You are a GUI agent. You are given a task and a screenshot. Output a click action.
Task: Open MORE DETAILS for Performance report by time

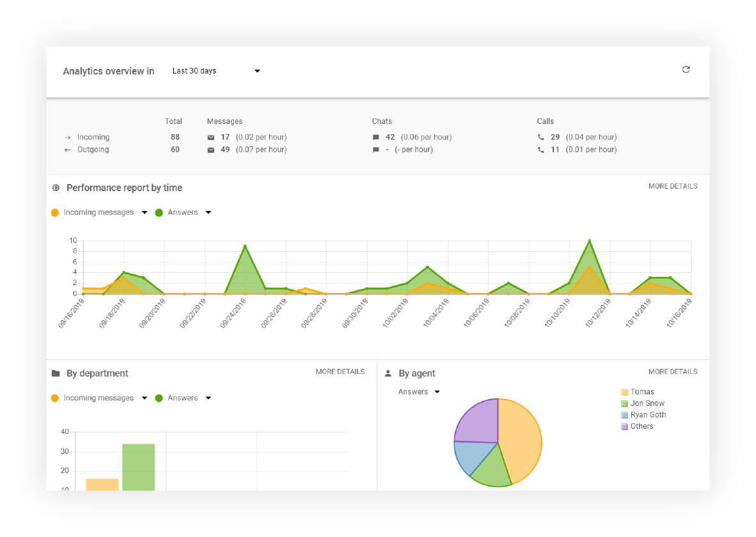[672, 186]
